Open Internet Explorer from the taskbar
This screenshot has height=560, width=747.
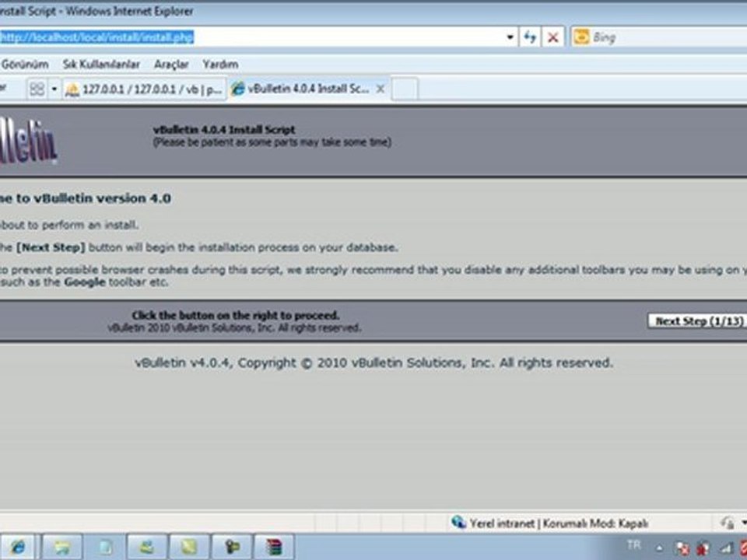[x=18, y=547]
